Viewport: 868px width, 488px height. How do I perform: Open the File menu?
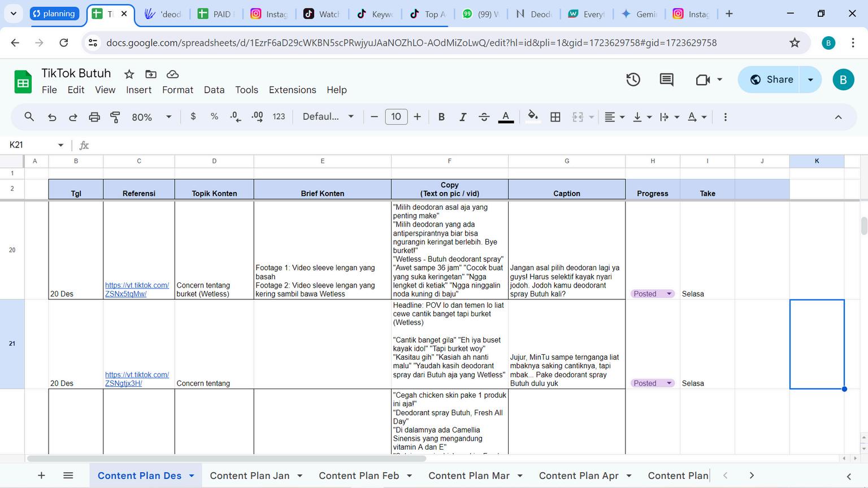point(49,90)
